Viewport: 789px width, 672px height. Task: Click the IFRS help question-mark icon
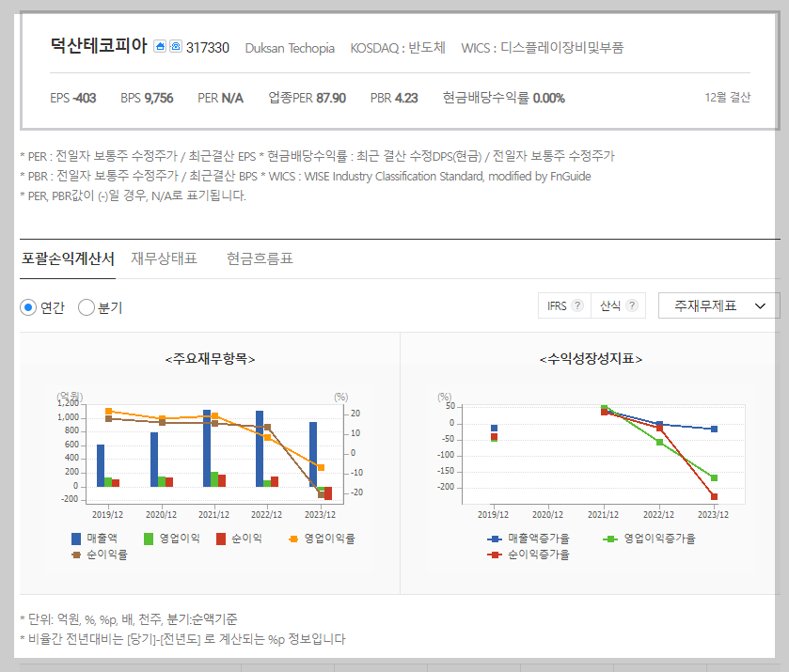[x=577, y=305]
